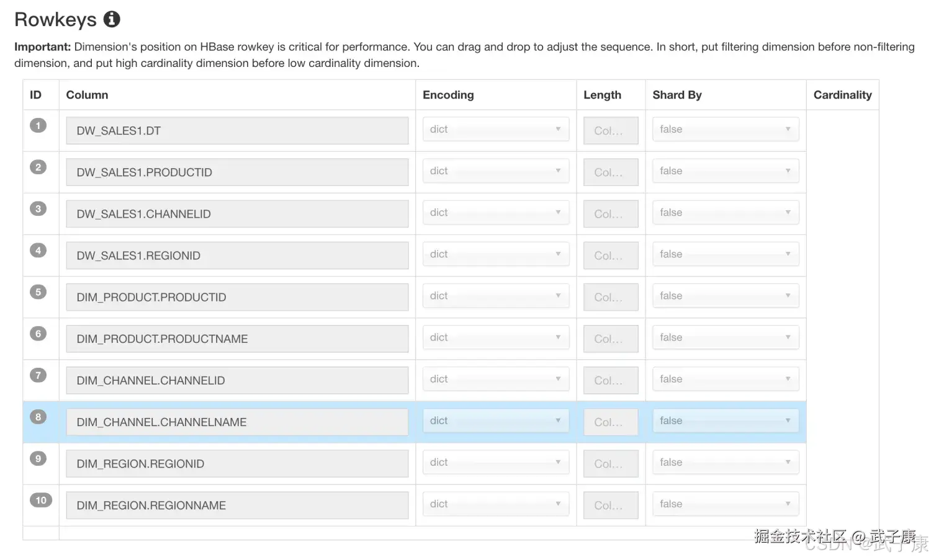Screen dimensions: 931x560
Task: Click the Rowkeys info icon
Action: (112, 19)
